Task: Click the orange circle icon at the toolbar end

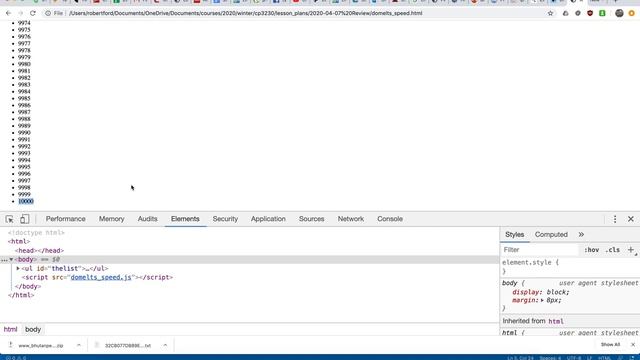Action: [631, 13]
